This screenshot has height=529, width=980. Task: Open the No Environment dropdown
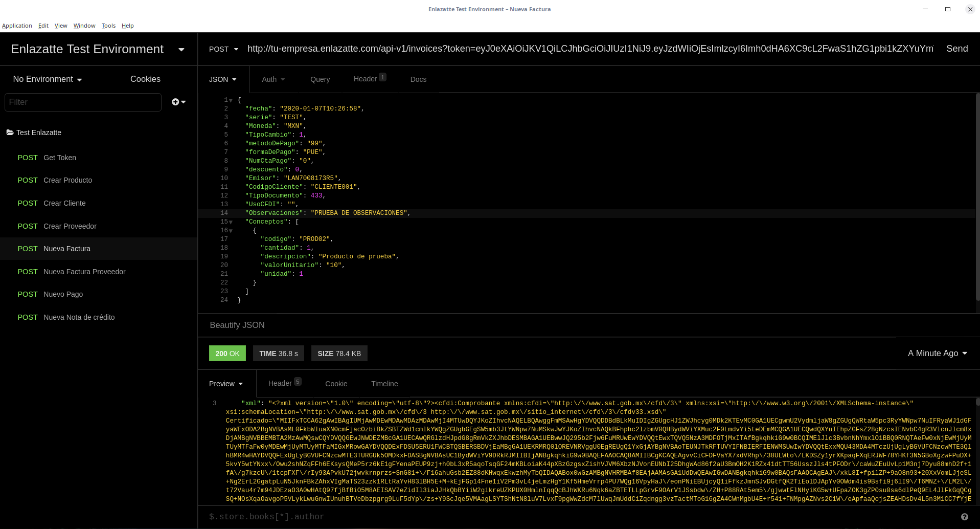pos(48,79)
